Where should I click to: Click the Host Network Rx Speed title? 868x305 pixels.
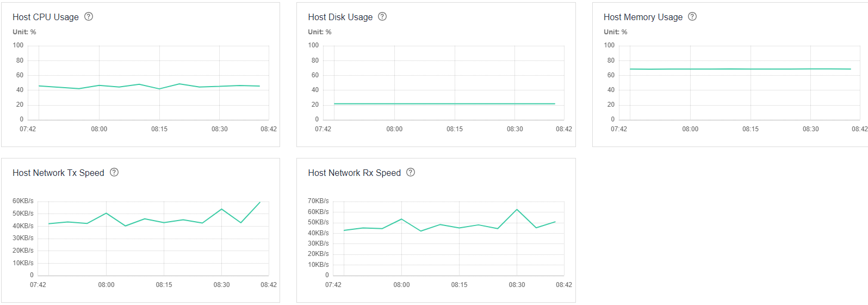[x=354, y=173]
